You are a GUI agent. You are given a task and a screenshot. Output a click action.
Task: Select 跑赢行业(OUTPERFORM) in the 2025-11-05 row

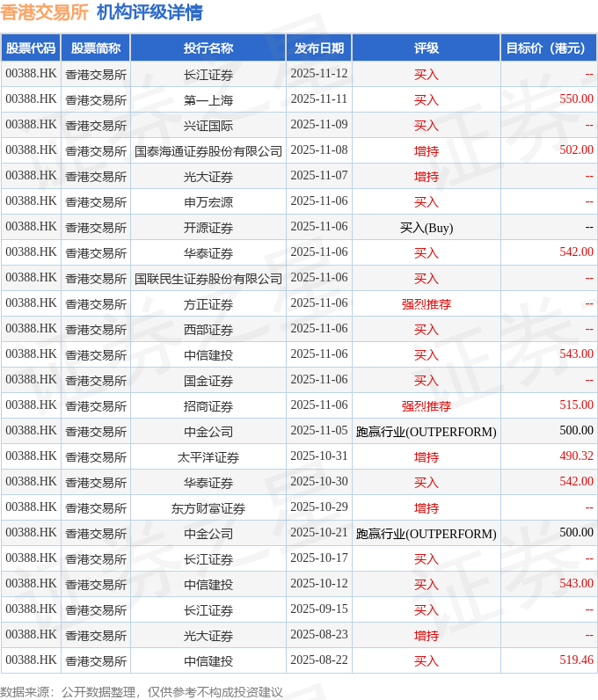click(x=426, y=432)
